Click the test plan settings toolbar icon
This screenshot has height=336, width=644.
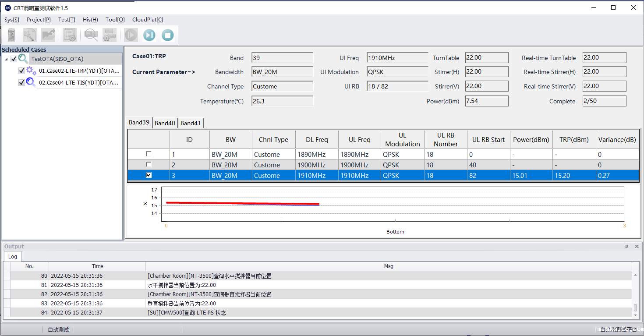tap(70, 35)
